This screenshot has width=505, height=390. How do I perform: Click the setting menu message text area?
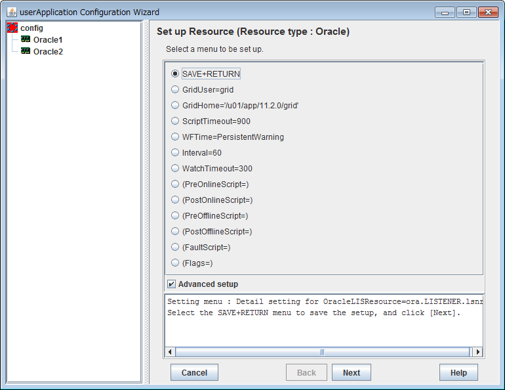(324, 320)
